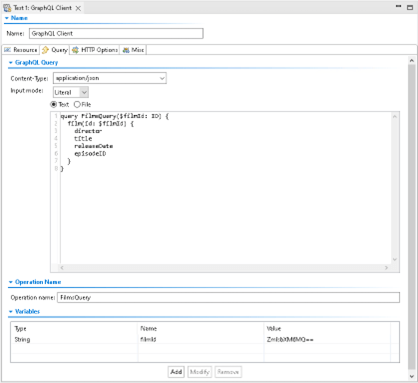This screenshot has width=418, height=383.
Task: Minimize the editor panel
Action: click(398, 6)
